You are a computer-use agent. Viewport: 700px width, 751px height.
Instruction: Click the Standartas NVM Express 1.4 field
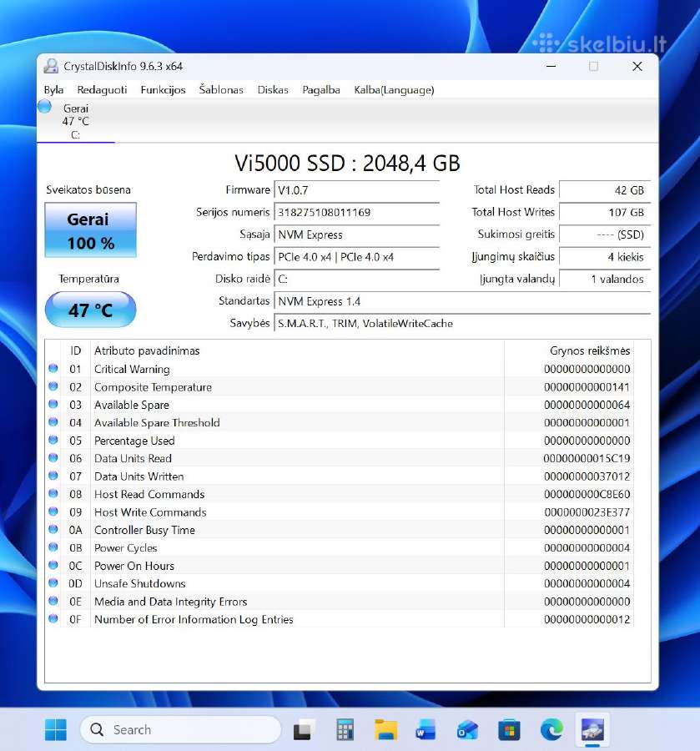click(x=462, y=301)
